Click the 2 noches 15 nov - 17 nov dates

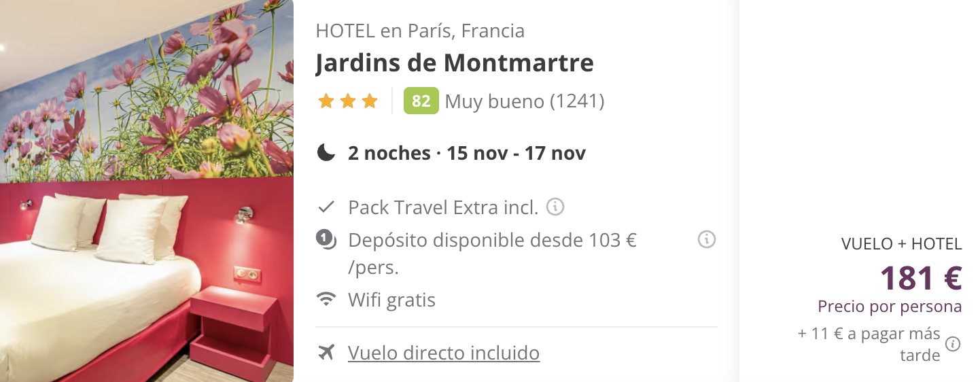[467, 153]
